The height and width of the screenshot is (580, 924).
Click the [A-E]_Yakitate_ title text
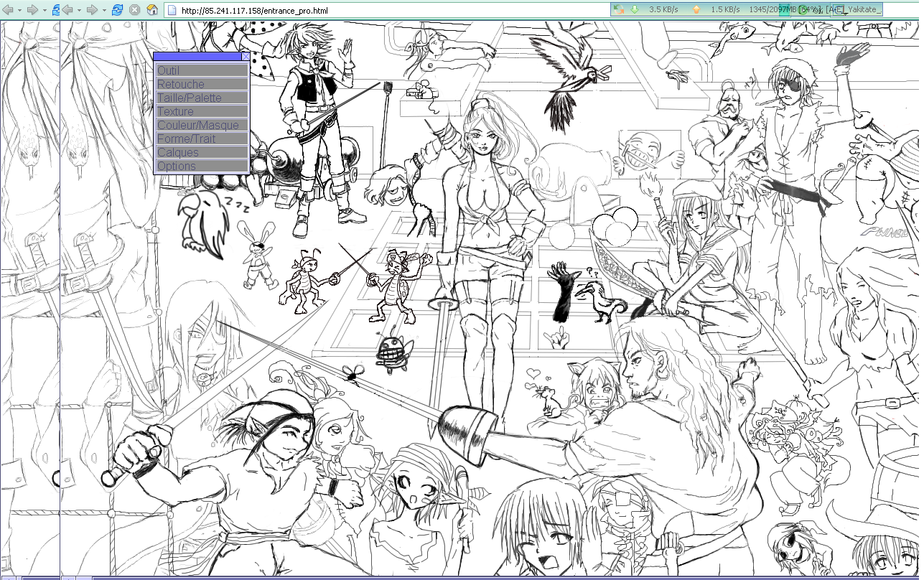click(854, 9)
